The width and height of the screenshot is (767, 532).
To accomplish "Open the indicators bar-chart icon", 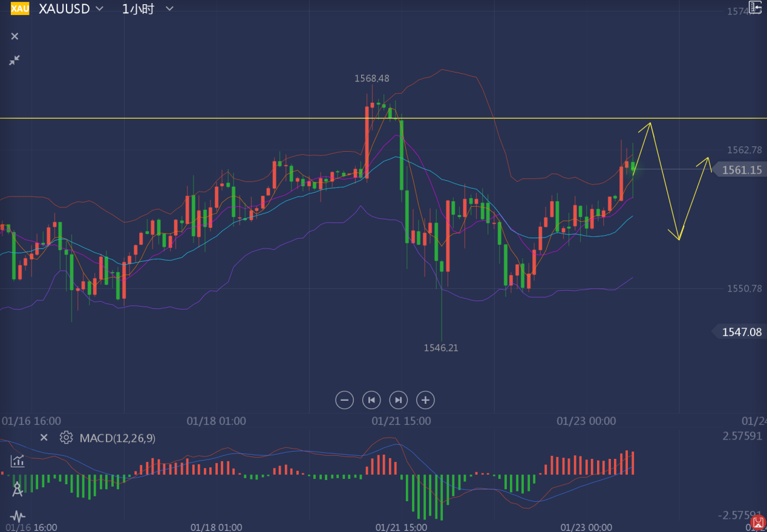I will click(x=18, y=461).
